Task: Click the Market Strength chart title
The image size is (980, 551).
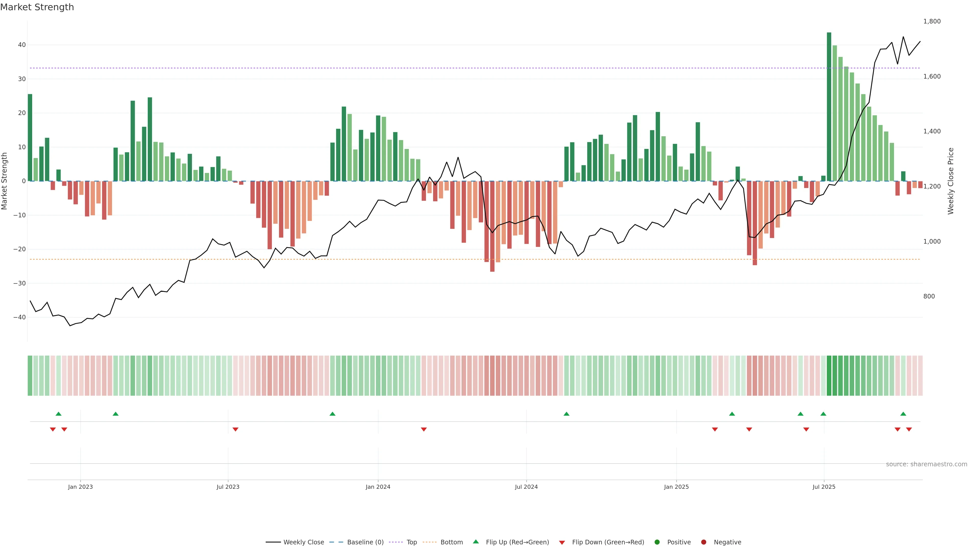Action: click(37, 7)
